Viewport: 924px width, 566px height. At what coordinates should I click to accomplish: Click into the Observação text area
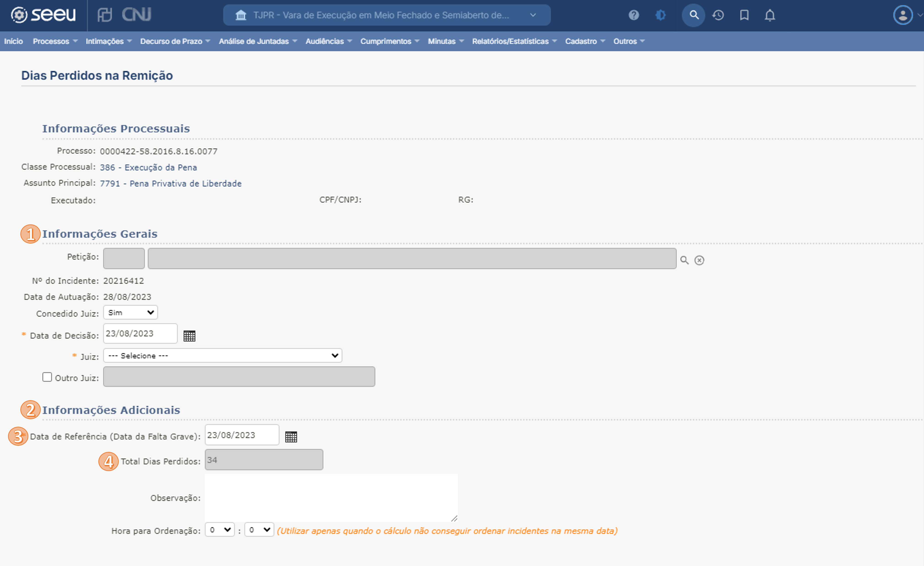point(331,498)
